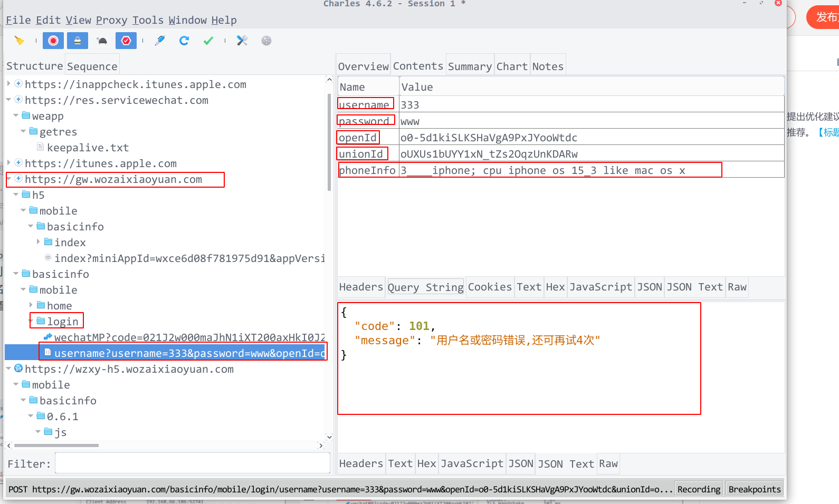
Task: Open request Cookies tab
Action: click(x=490, y=287)
